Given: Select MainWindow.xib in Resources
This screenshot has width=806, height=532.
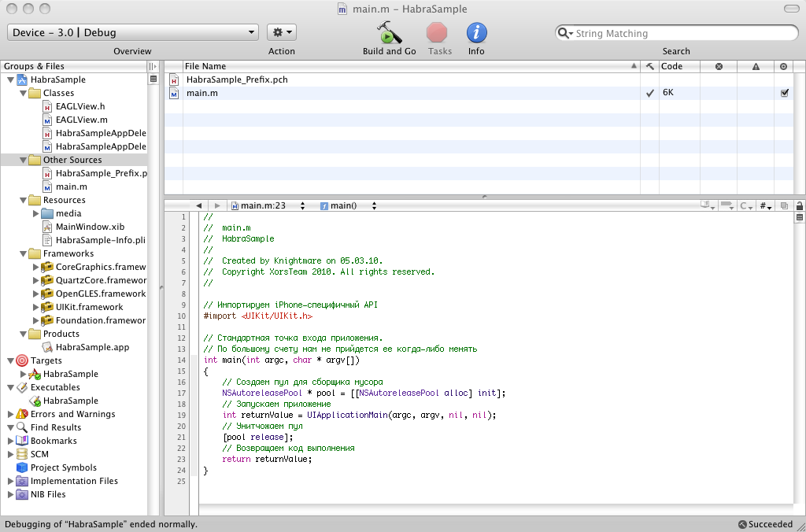Looking at the screenshot, I should (x=90, y=227).
